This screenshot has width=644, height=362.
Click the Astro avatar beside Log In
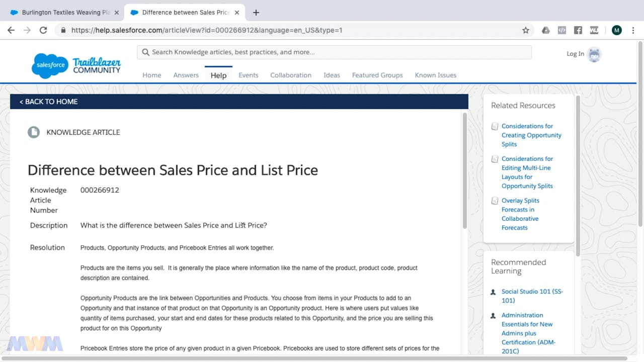[x=594, y=54]
